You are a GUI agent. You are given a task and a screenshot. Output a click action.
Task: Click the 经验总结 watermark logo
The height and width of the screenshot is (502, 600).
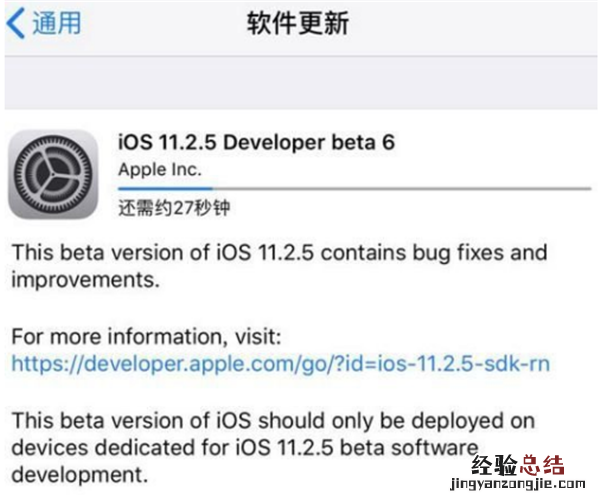pyautogui.click(x=526, y=464)
